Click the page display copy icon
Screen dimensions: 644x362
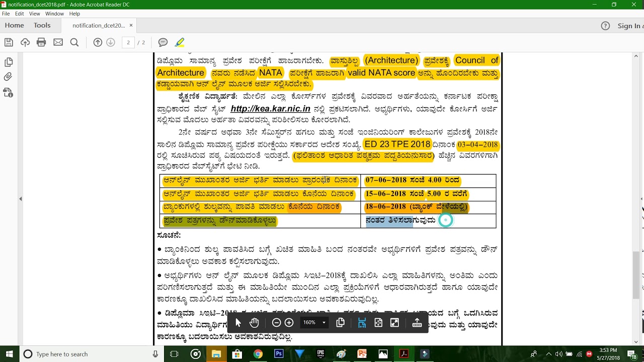click(x=340, y=323)
